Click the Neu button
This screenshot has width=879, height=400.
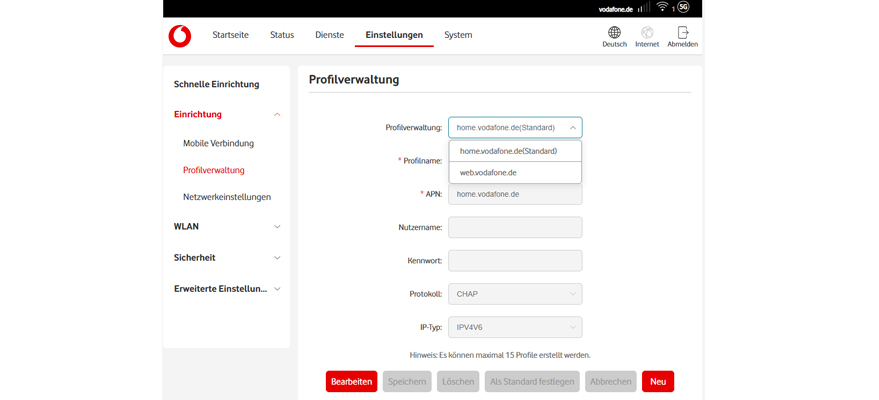tap(657, 382)
